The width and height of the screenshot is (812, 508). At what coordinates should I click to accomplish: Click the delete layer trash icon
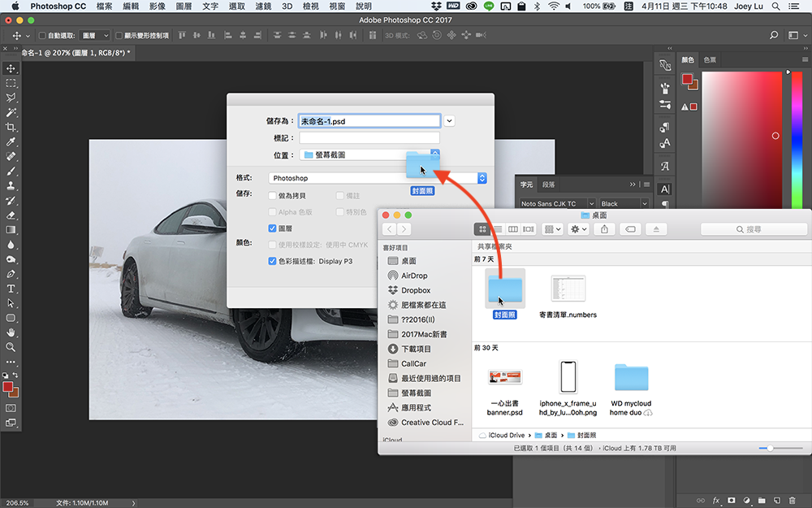pos(792,500)
